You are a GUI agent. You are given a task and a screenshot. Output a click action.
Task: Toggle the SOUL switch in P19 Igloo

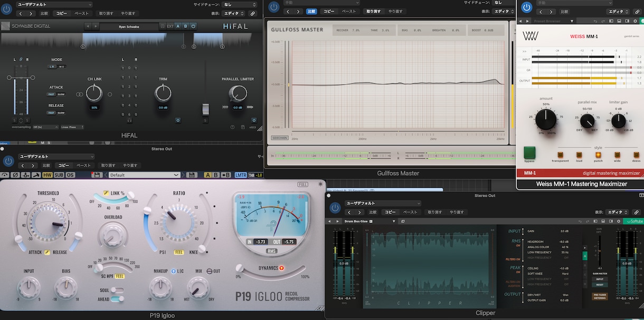[117, 290]
